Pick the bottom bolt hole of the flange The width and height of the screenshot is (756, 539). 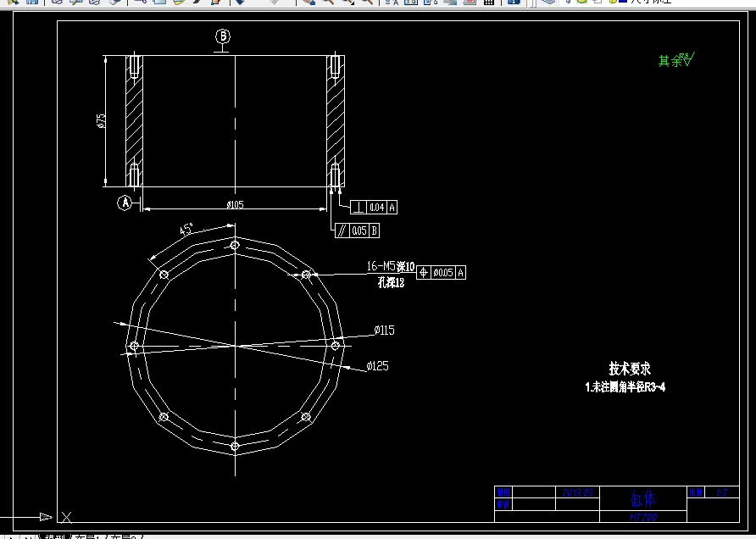click(235, 447)
